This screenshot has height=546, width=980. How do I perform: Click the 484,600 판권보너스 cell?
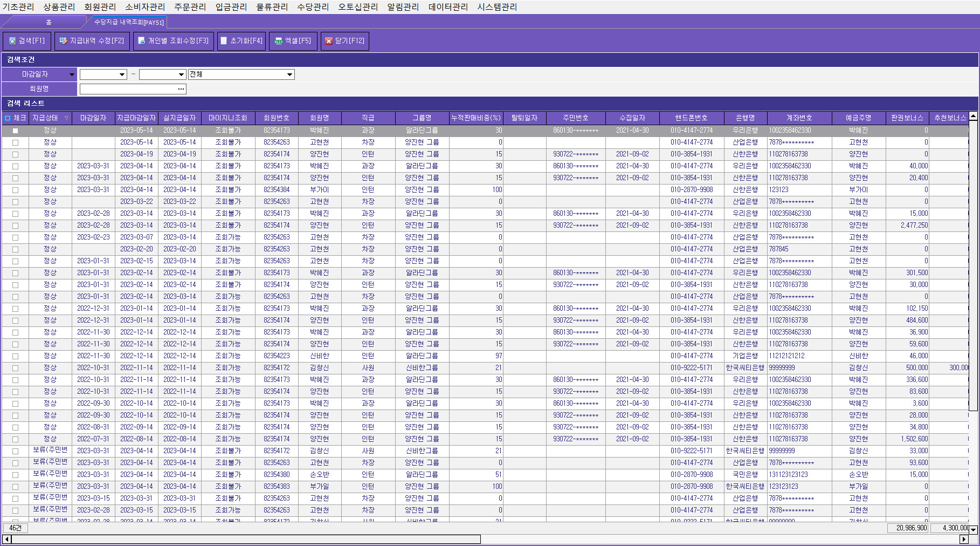click(907, 320)
